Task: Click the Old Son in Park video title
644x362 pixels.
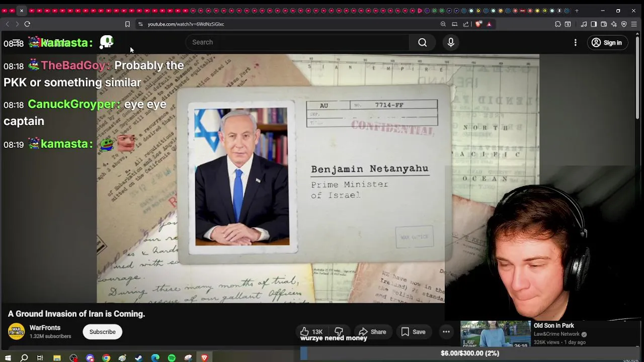Action: [554, 325]
